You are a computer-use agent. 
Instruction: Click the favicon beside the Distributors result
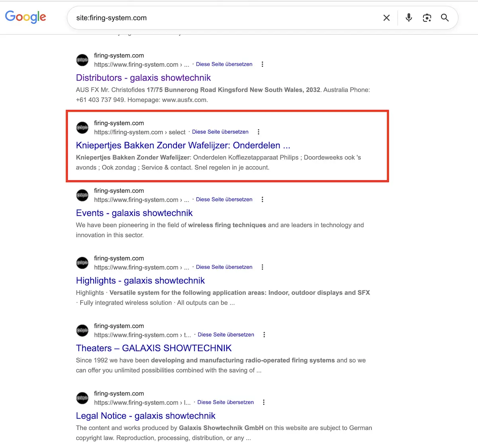click(x=82, y=60)
